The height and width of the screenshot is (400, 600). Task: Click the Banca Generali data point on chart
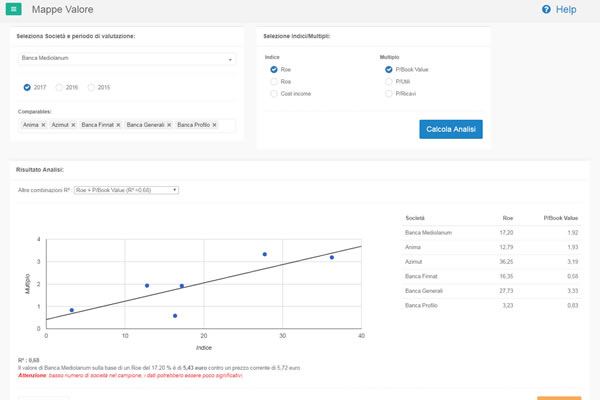265,254
